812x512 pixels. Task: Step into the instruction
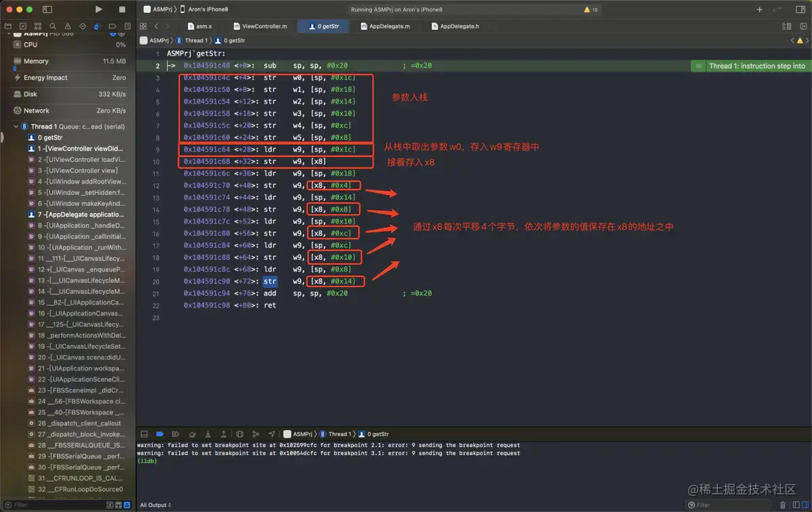pos(208,434)
